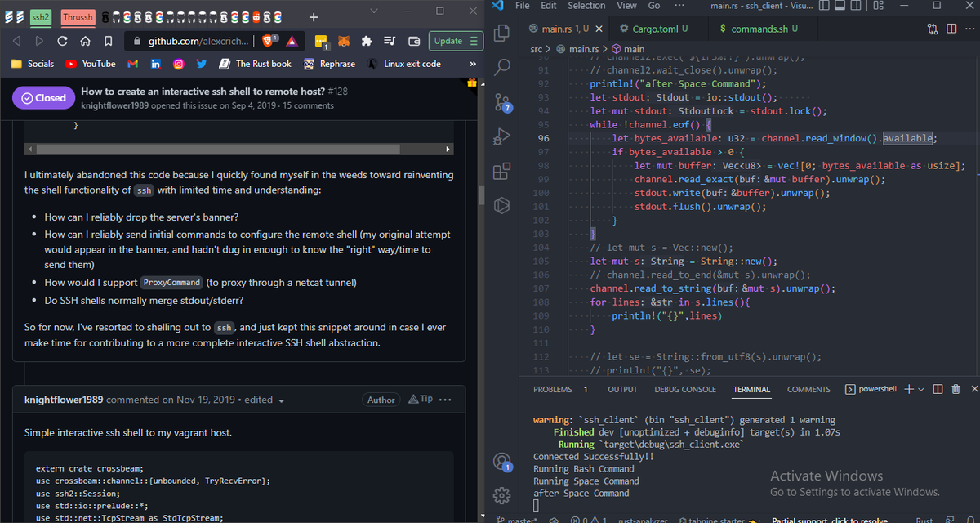Open the Selection menu in VS Code
This screenshot has width=980, height=523.
click(x=586, y=6)
